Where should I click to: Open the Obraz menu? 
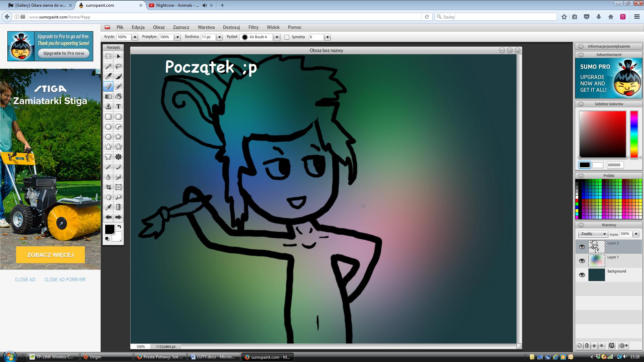click(x=159, y=27)
